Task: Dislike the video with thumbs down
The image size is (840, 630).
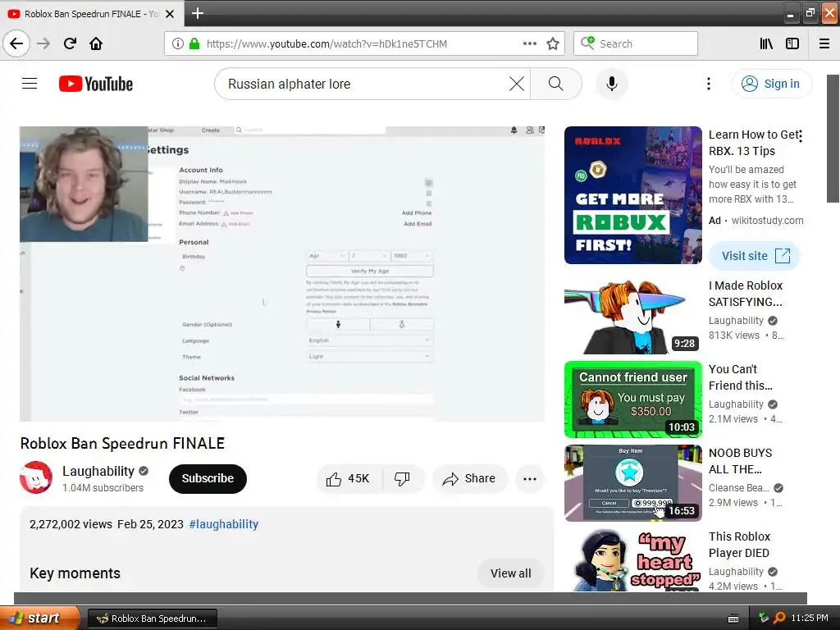Action: 402,478
